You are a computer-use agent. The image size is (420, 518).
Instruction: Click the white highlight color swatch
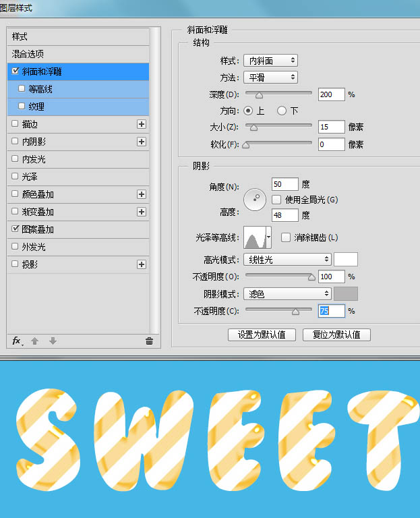tap(346, 260)
